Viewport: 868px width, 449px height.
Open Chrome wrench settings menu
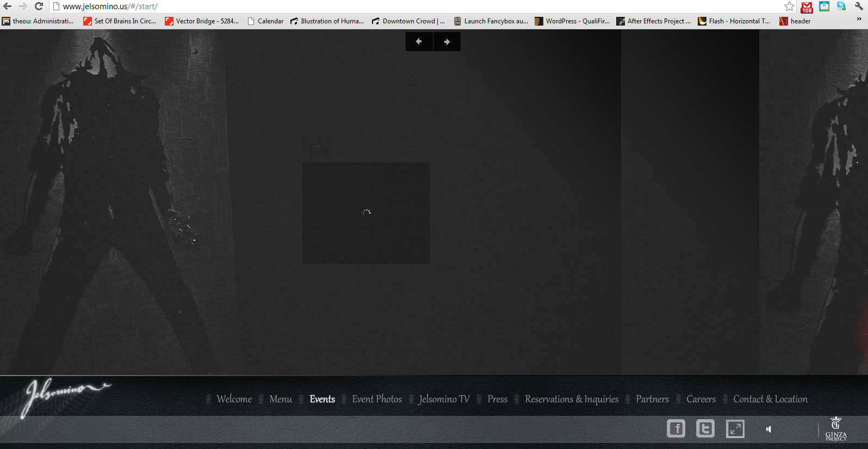tap(859, 7)
